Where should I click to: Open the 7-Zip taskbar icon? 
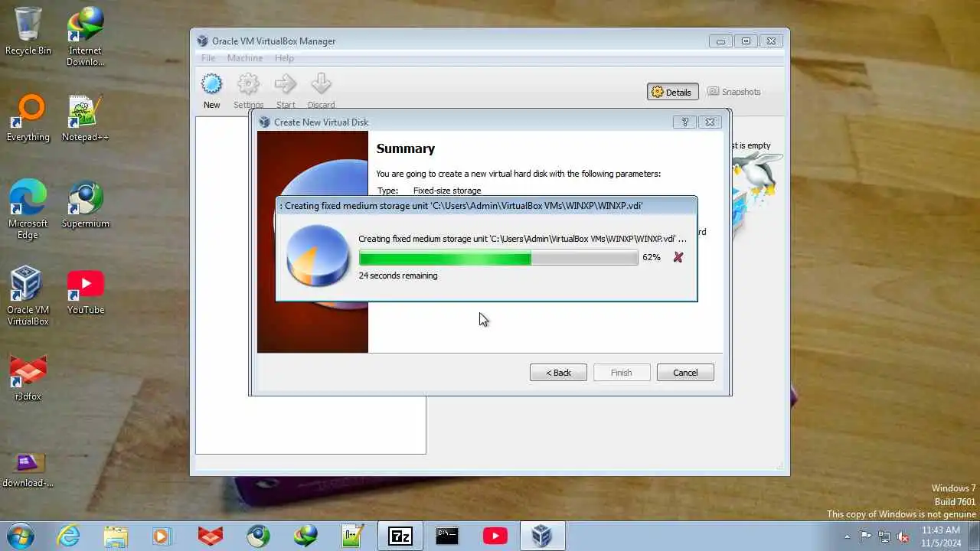tap(400, 536)
